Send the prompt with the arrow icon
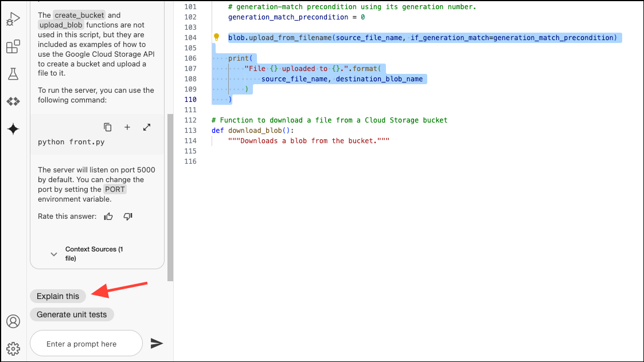Screen dimensions: 644x362 157,343
